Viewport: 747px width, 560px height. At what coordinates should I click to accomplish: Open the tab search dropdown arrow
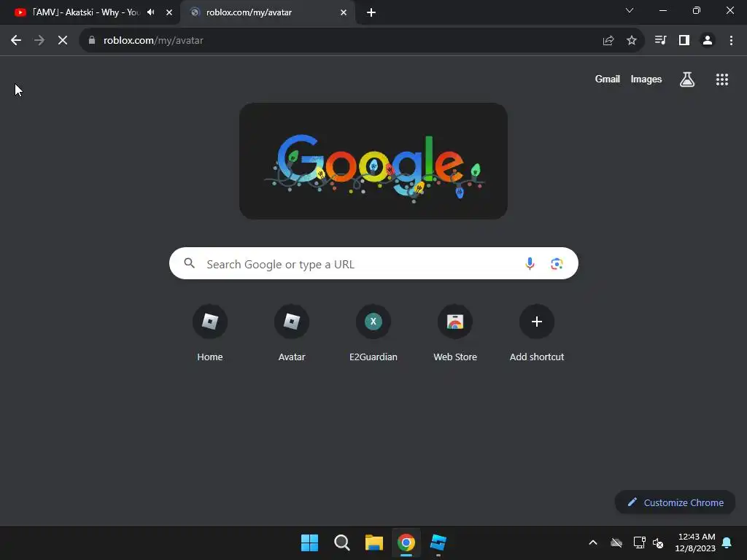[630, 10]
